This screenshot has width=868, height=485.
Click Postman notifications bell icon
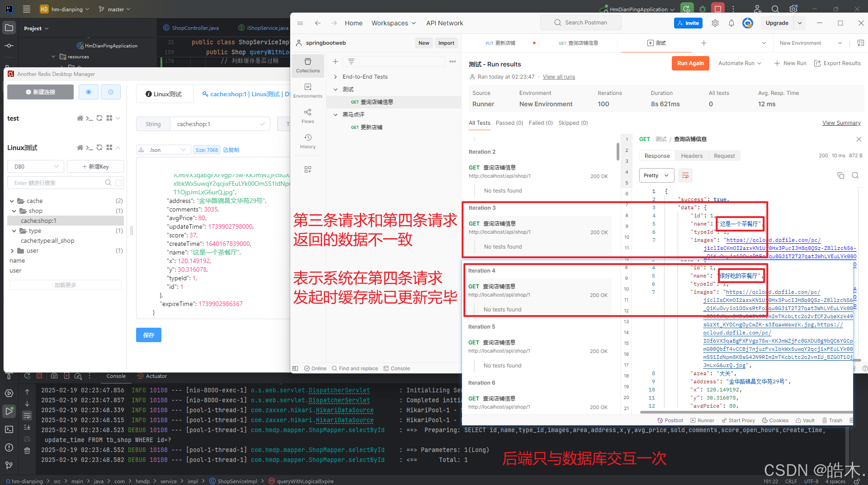click(731, 23)
